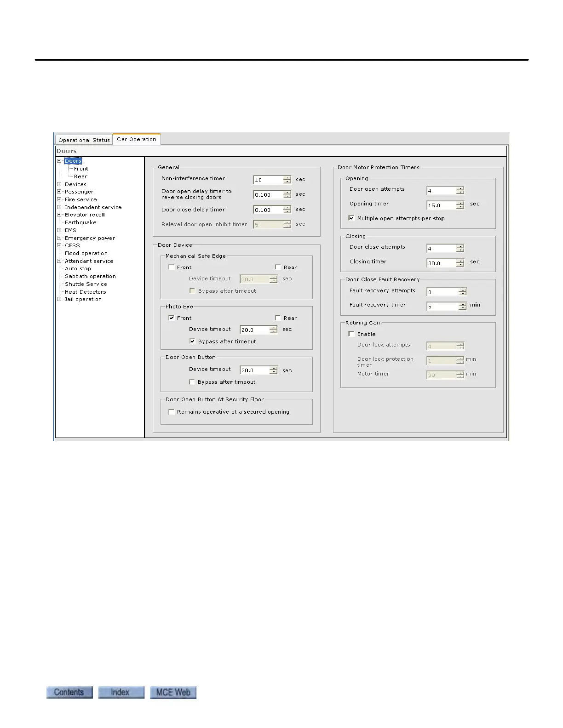563x728 pixels.
Task: Expand the Devices tree node
Action: 59,184
